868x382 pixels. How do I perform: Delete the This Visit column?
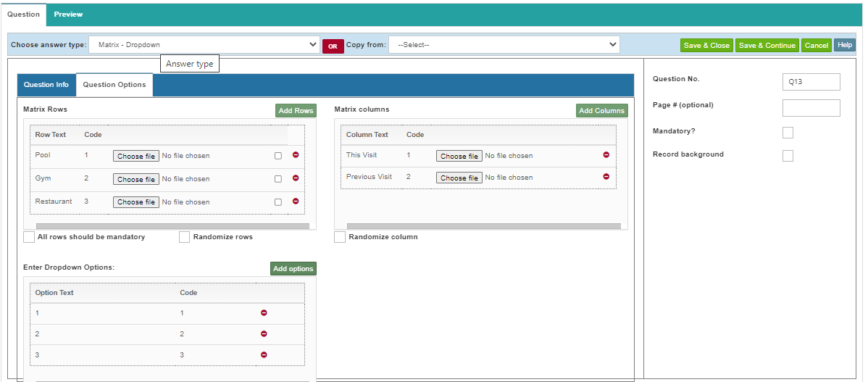606,155
